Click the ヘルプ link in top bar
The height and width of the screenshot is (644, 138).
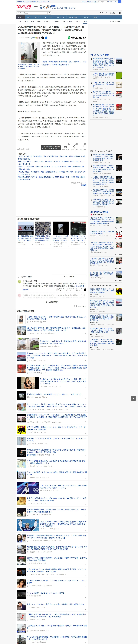pos(94,2)
